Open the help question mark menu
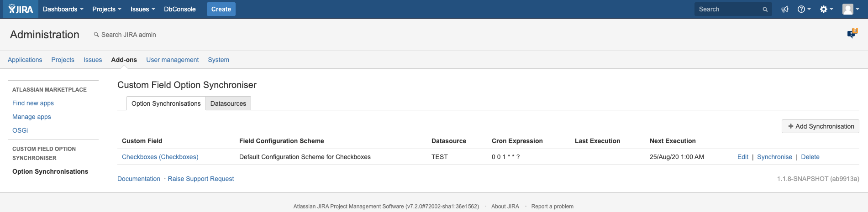 click(x=803, y=9)
